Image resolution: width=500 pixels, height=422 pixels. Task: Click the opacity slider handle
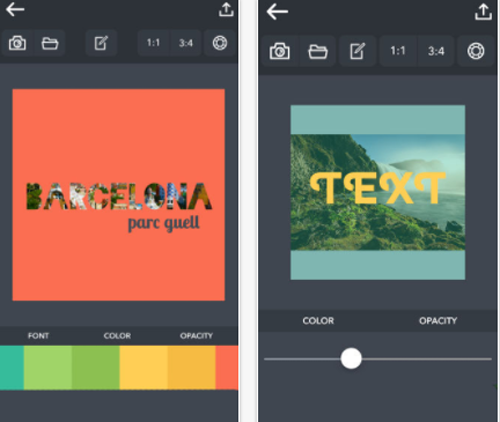coord(351,359)
